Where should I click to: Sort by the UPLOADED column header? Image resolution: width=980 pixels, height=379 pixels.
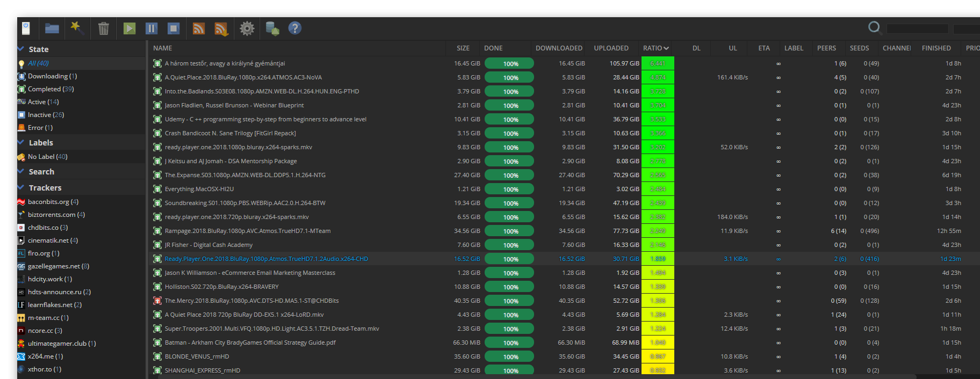(x=611, y=48)
